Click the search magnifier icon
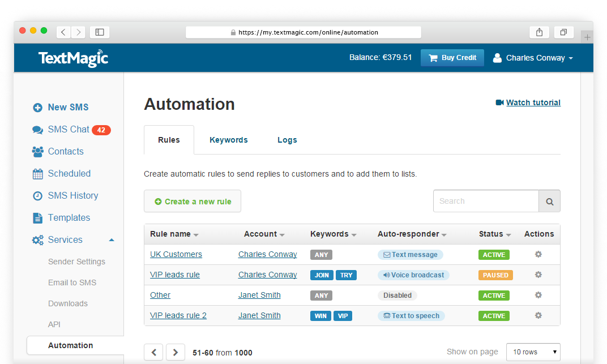This screenshot has width=607, height=364. tap(549, 201)
